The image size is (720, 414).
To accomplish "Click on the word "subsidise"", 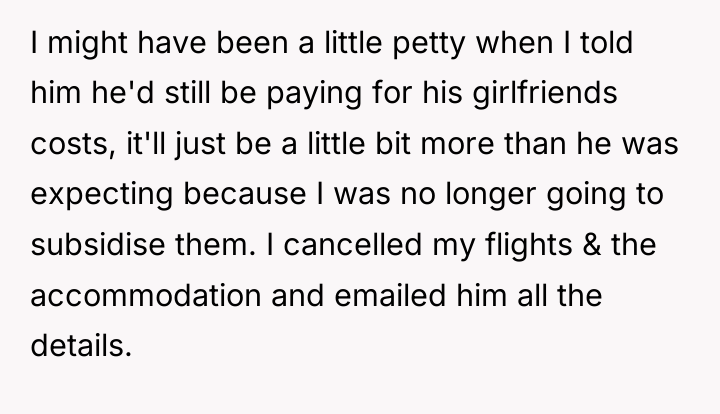I will coord(98,244).
